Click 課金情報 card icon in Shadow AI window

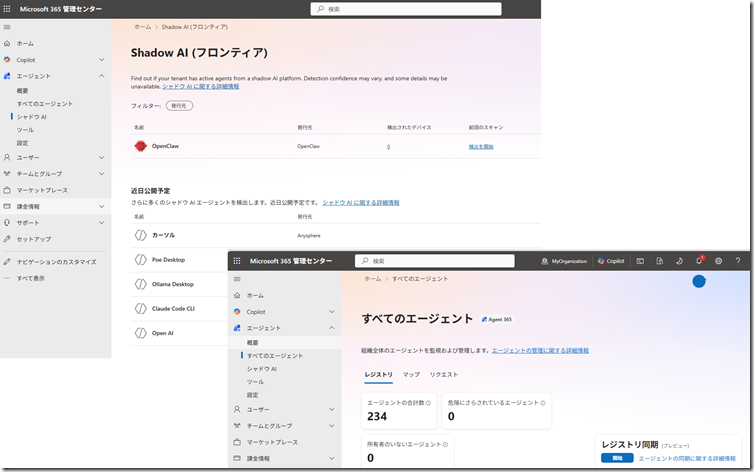pyautogui.click(x=7, y=206)
